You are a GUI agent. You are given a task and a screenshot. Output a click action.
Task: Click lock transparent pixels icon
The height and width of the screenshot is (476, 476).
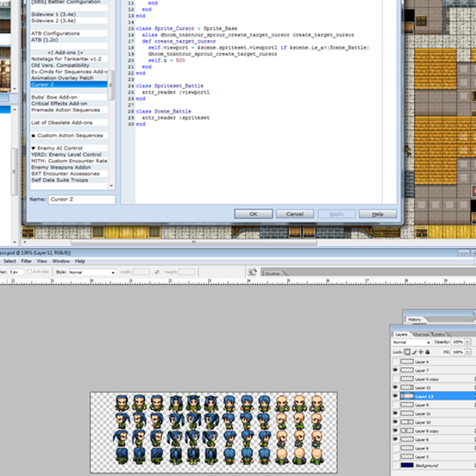tap(407, 351)
